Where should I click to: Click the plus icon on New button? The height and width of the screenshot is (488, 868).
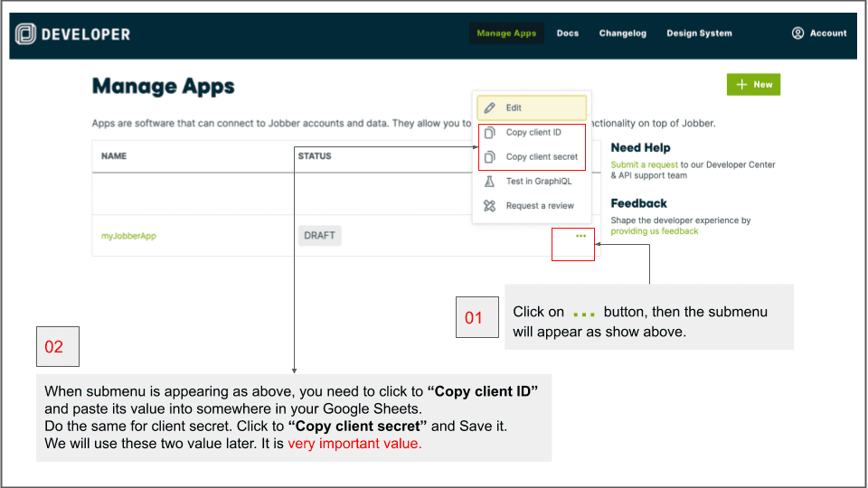(x=741, y=84)
